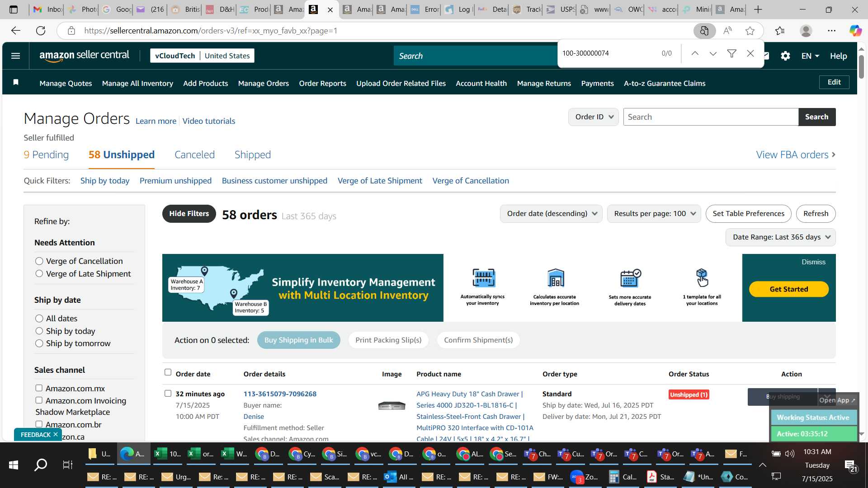Check the Amazon.com.mx sales channel
This screenshot has height=488, width=868.
(x=39, y=388)
